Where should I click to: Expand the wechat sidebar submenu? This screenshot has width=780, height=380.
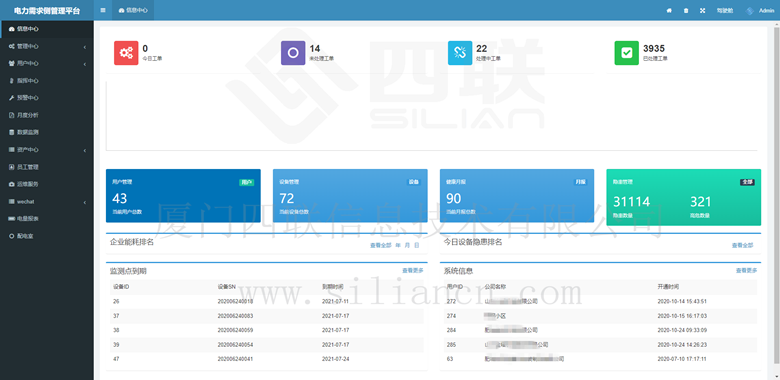click(x=47, y=201)
